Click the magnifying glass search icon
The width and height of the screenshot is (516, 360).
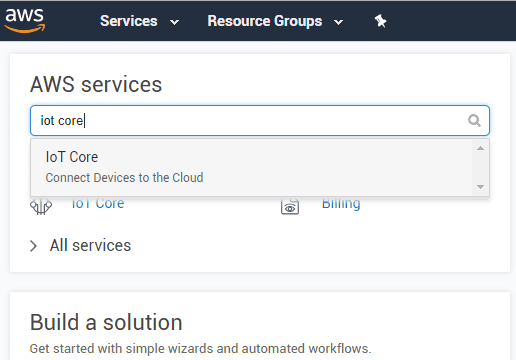click(474, 120)
